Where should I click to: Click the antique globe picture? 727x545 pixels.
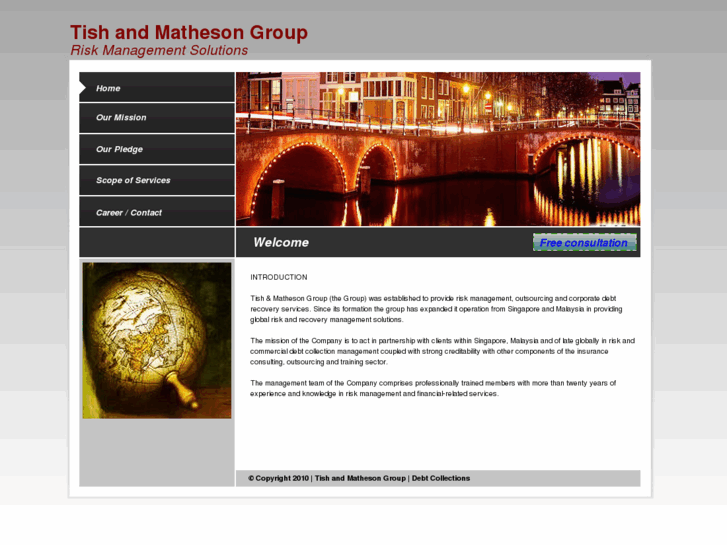(x=157, y=340)
